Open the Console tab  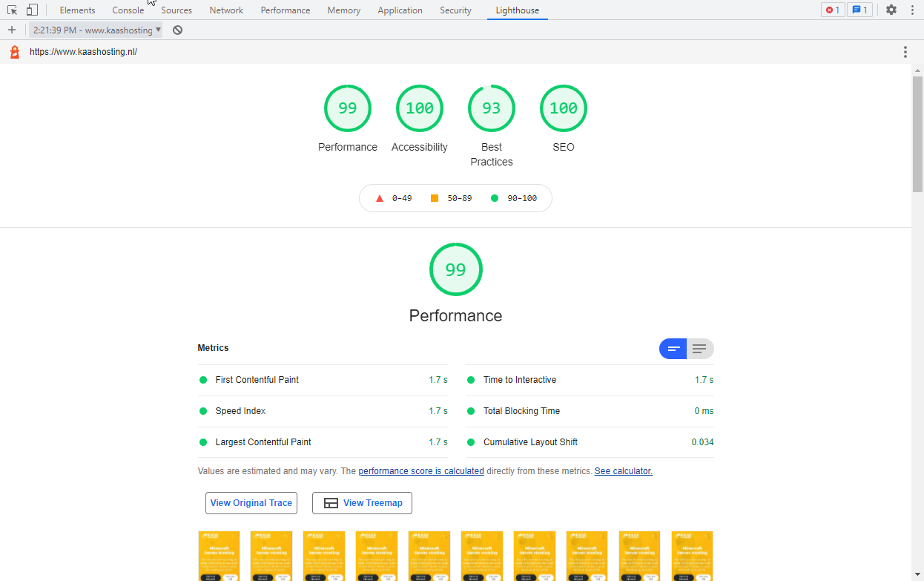coord(128,10)
